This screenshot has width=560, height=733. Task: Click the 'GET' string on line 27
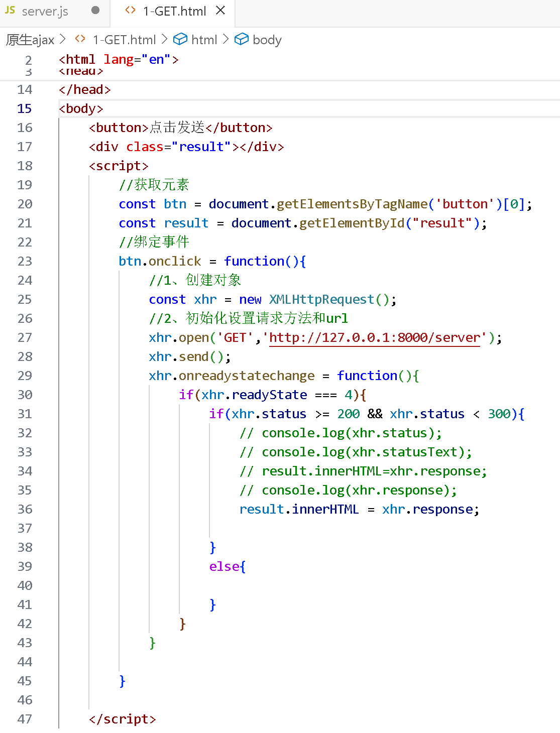click(x=235, y=337)
